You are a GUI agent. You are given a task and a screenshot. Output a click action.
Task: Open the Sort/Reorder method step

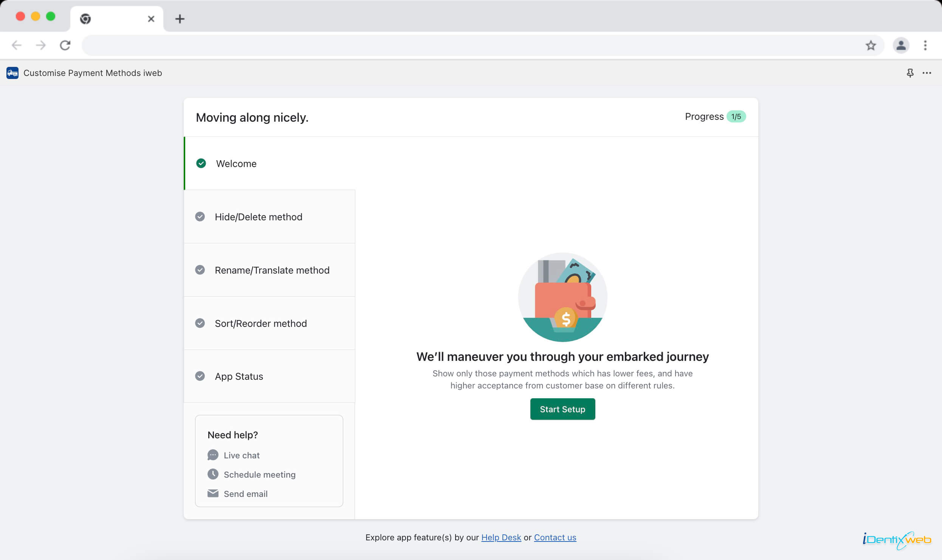point(270,323)
